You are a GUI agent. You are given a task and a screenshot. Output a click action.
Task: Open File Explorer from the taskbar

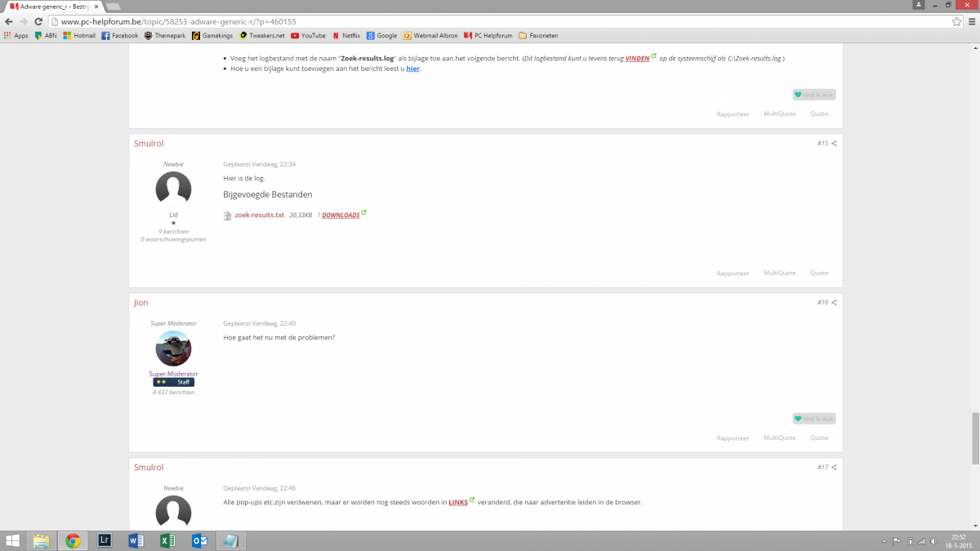pyautogui.click(x=42, y=540)
